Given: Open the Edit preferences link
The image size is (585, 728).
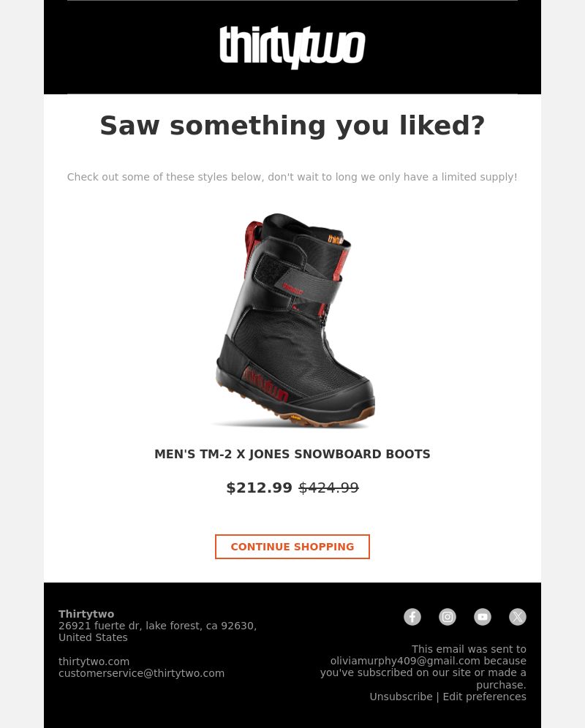Looking at the screenshot, I should pyautogui.click(x=484, y=697).
